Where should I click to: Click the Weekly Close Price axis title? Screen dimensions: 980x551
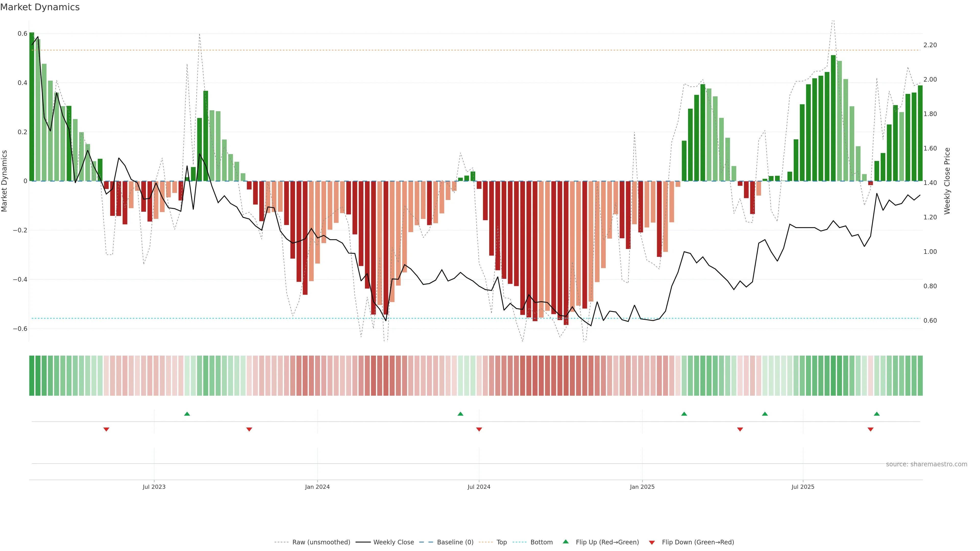click(947, 181)
